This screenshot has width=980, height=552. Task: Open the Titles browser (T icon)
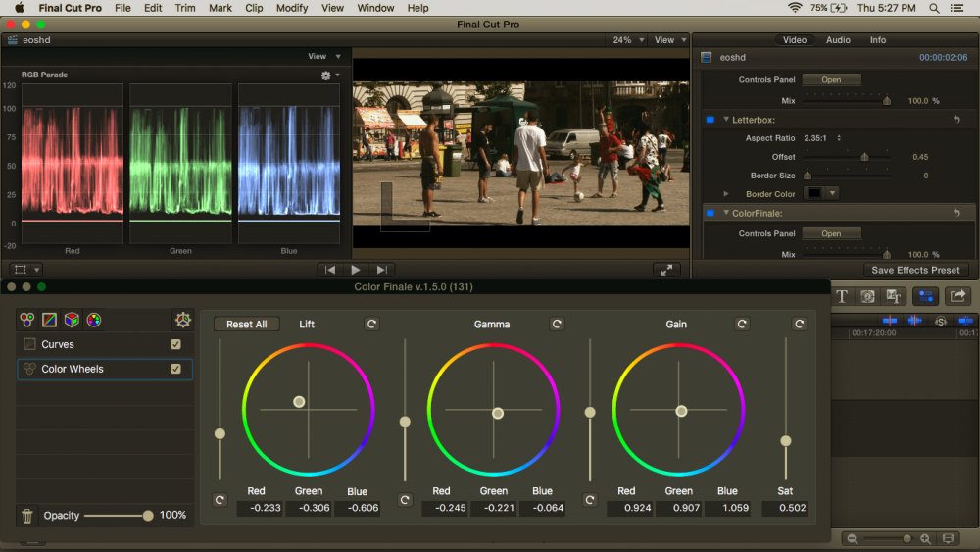tap(842, 296)
